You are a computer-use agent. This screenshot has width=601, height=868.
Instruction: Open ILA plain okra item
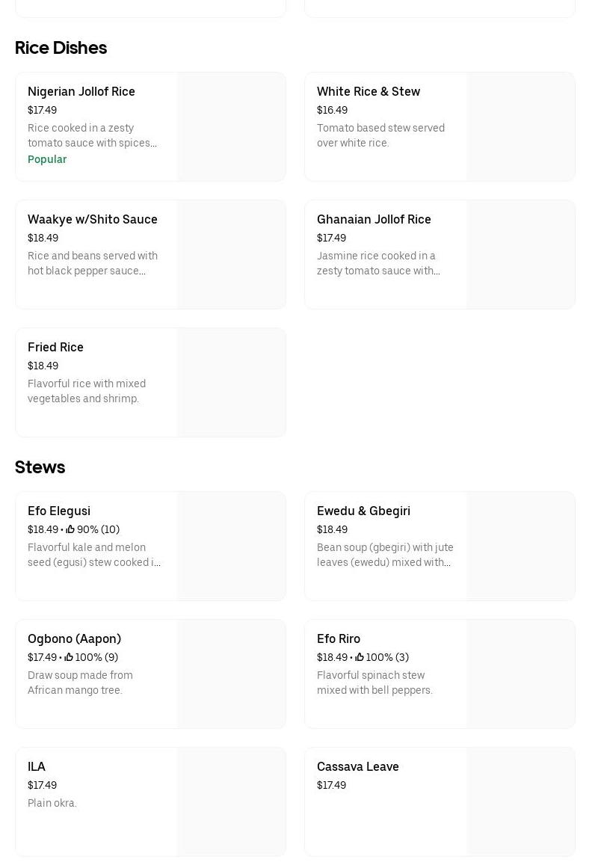(x=37, y=767)
